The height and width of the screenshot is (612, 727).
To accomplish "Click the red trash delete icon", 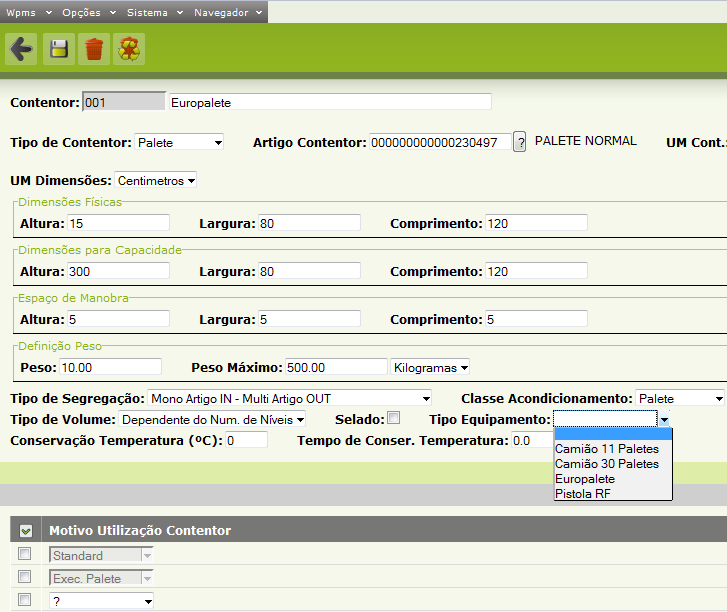I will tap(94, 49).
